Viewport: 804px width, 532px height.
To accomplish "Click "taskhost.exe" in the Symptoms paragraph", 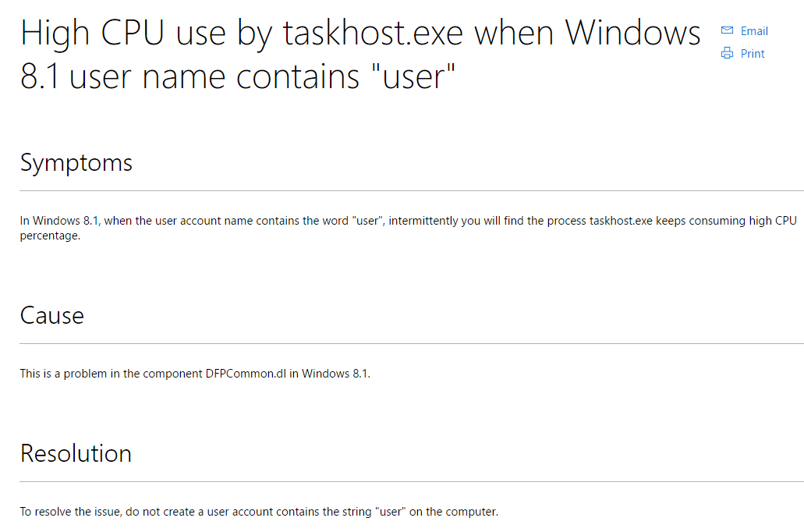I will (621, 221).
